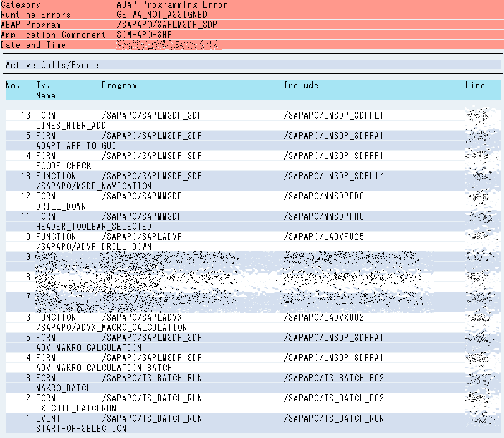
Task: Click the FUNCTION type in row 13
Action: 56,176
